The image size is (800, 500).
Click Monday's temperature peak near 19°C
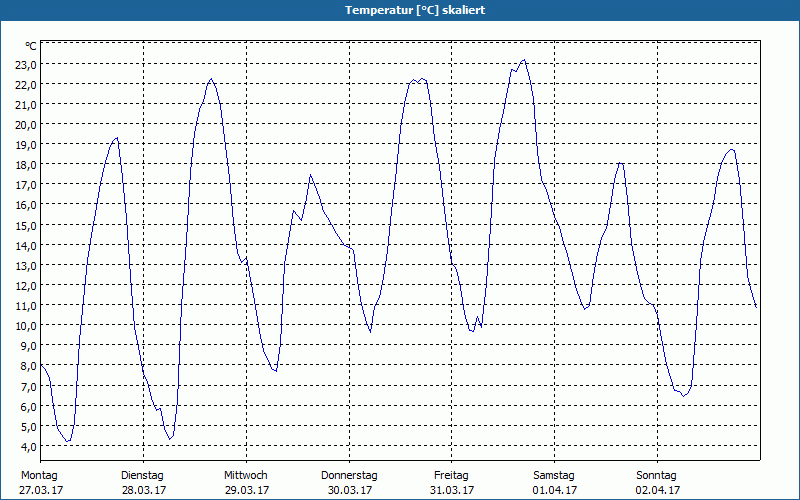click(x=117, y=138)
